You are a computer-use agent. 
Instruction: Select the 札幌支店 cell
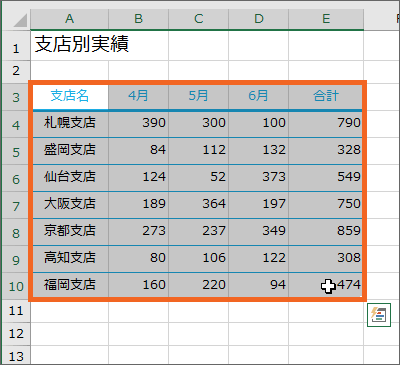(x=70, y=124)
